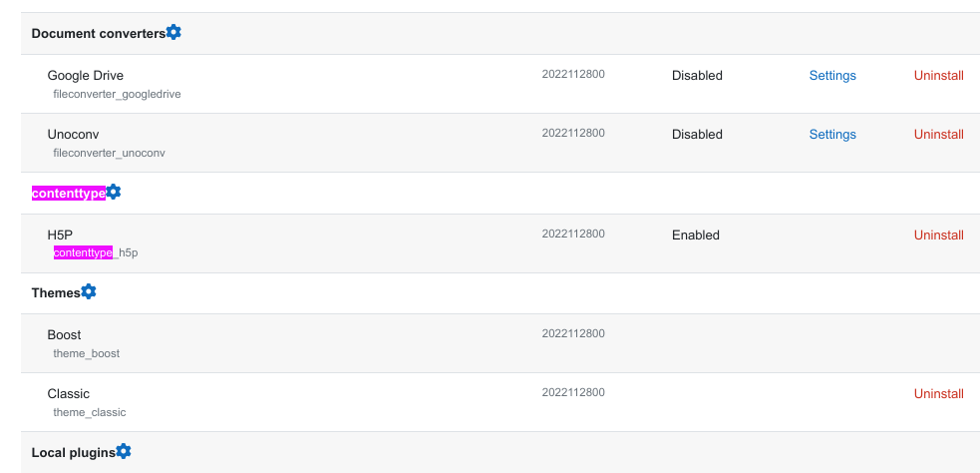The height and width of the screenshot is (473, 980).
Task: Select the Unoconv plugin name
Action: [73, 134]
